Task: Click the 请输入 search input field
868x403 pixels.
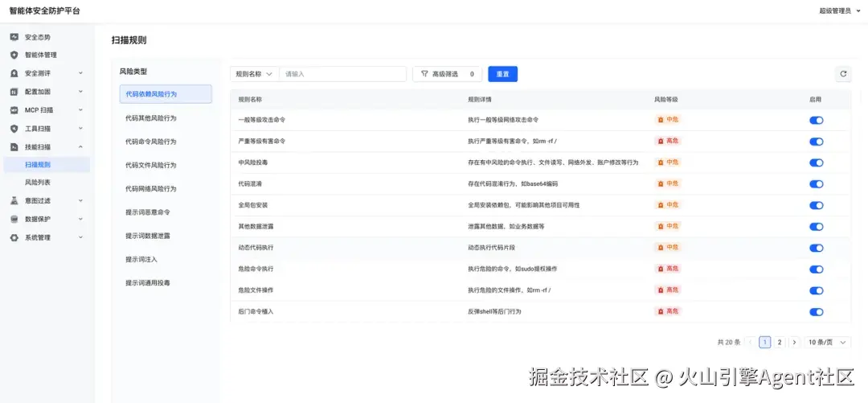Action: click(x=342, y=74)
